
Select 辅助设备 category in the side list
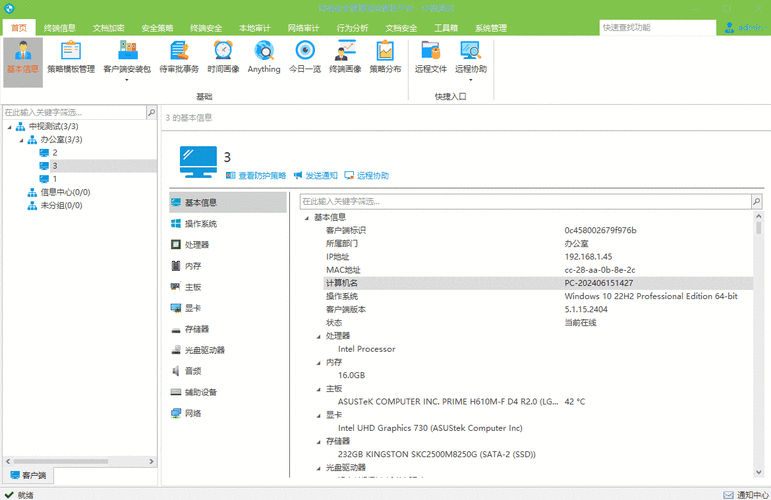point(228,392)
